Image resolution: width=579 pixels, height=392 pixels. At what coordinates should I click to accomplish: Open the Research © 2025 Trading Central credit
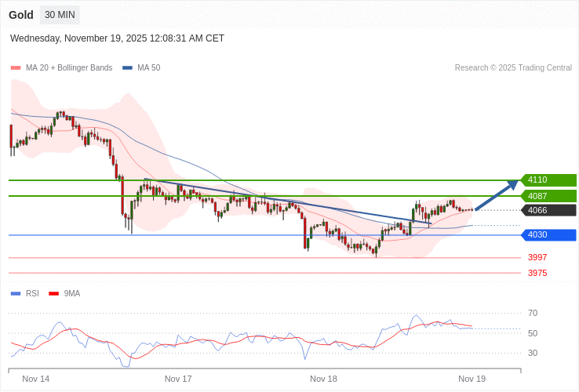click(x=513, y=68)
